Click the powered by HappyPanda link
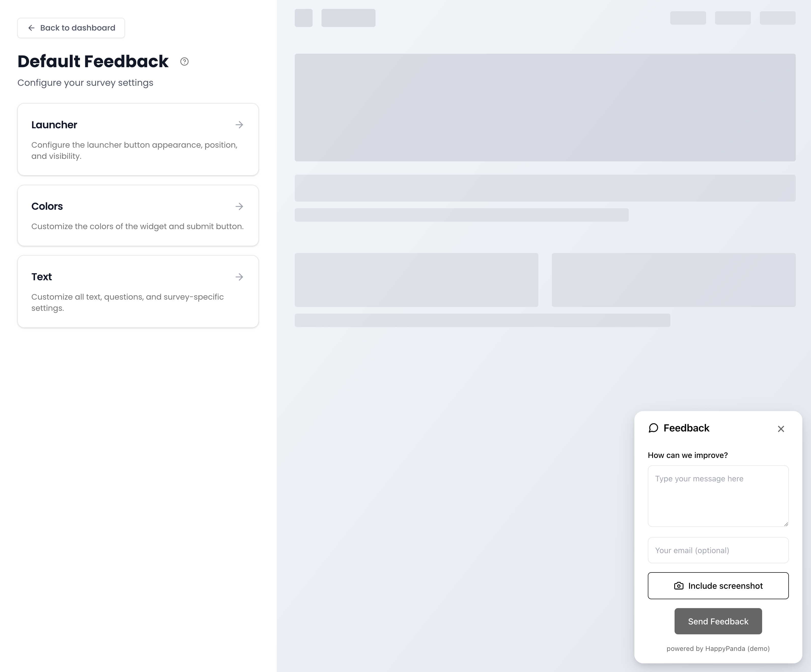Viewport: 811px width, 672px height. pyautogui.click(x=718, y=648)
